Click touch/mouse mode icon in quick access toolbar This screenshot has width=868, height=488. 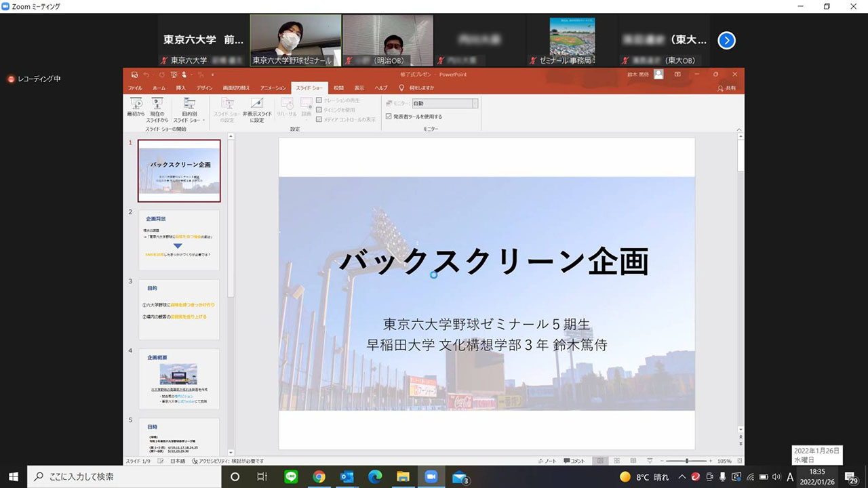[184, 74]
